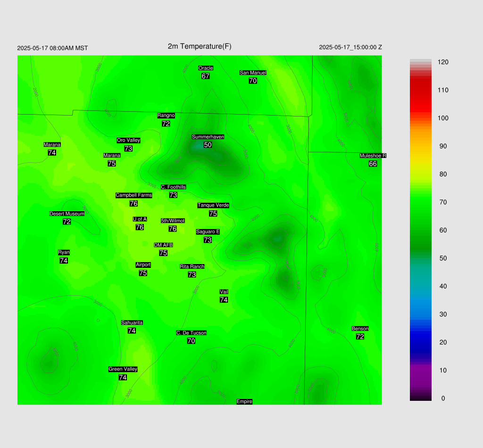The image size is (483, 448).
Task: Select the Rangno station label
Action: pos(166,116)
